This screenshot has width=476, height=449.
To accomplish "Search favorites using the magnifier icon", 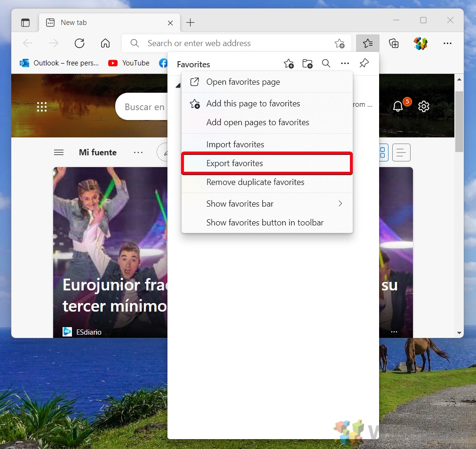I will click(x=326, y=64).
